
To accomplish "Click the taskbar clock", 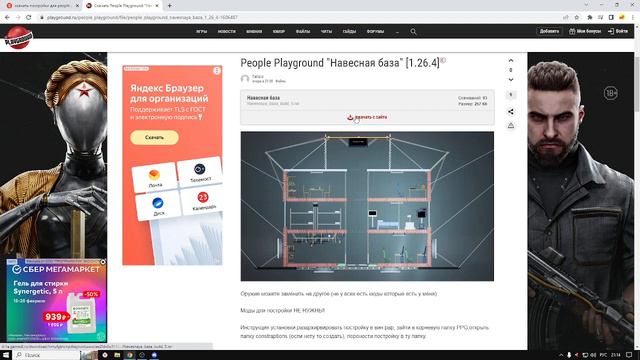I will pos(616,355).
